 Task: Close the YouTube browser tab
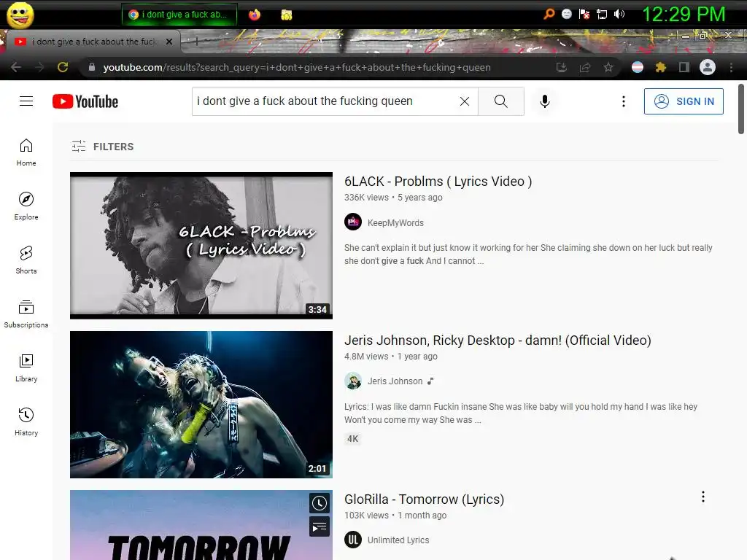point(169,42)
